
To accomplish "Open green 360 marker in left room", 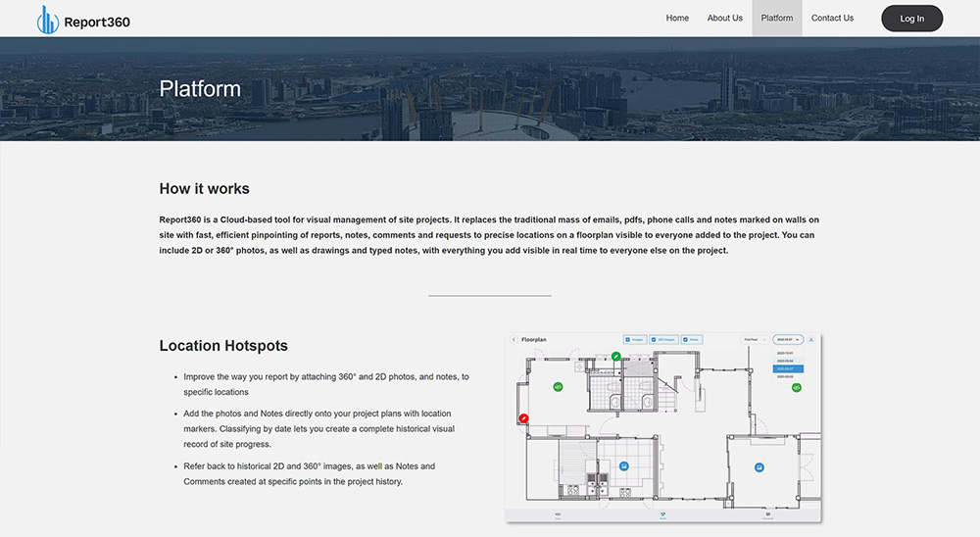I will (558, 387).
